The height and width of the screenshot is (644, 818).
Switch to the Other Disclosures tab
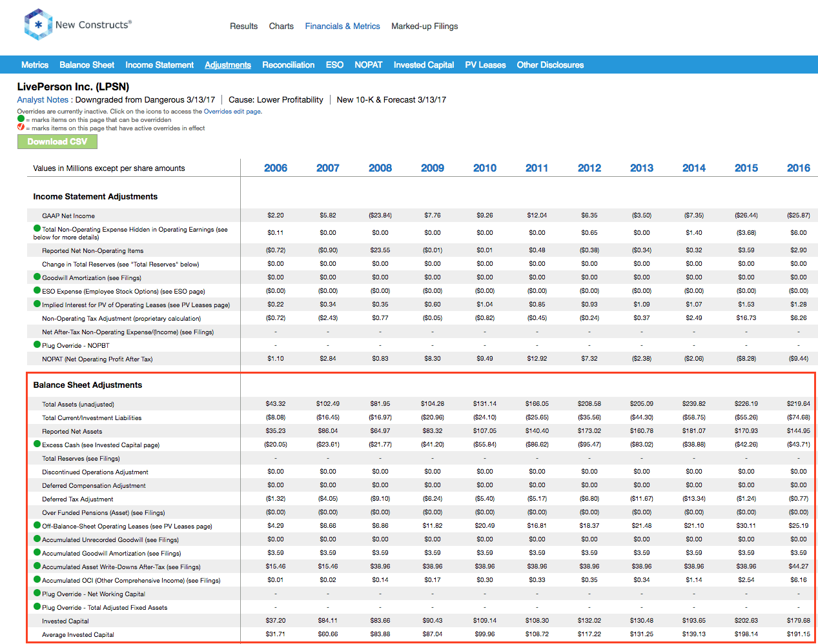[x=551, y=65]
